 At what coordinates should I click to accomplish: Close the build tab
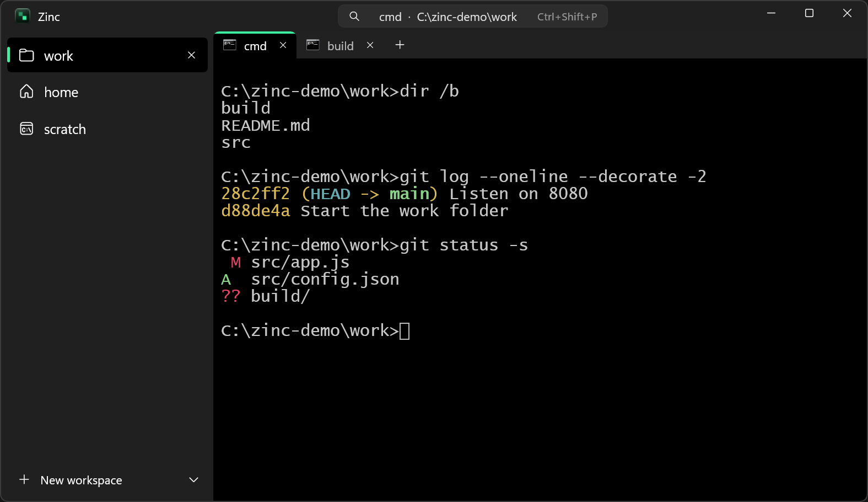(x=370, y=45)
